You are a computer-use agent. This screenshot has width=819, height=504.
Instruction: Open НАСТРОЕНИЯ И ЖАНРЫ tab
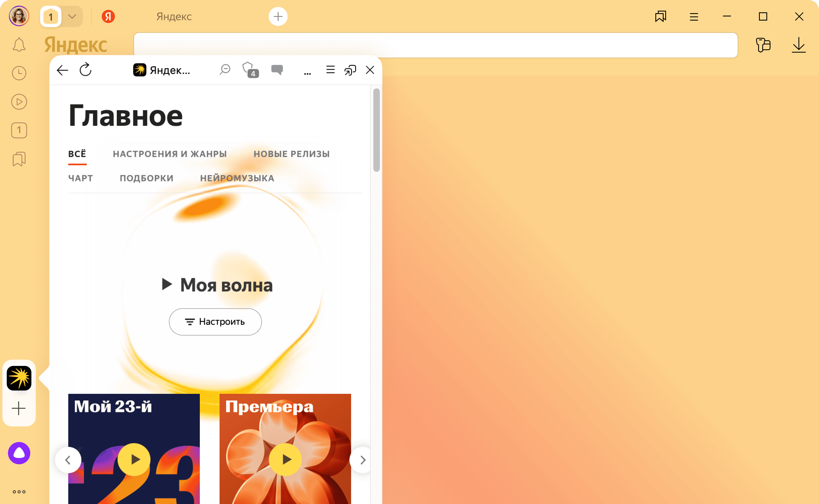pyautogui.click(x=170, y=154)
